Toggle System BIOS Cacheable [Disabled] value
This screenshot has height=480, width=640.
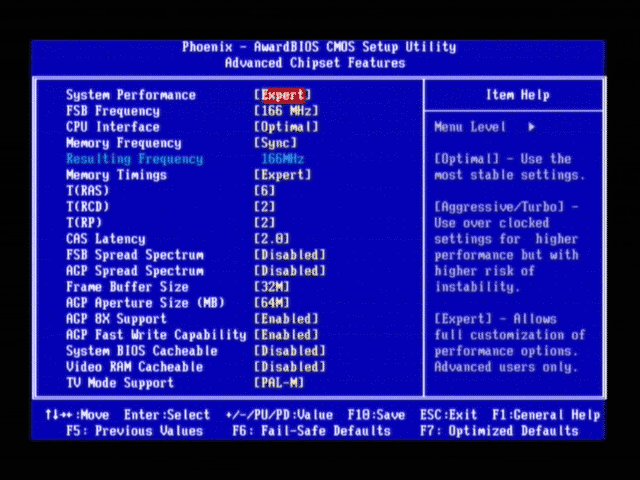click(290, 351)
